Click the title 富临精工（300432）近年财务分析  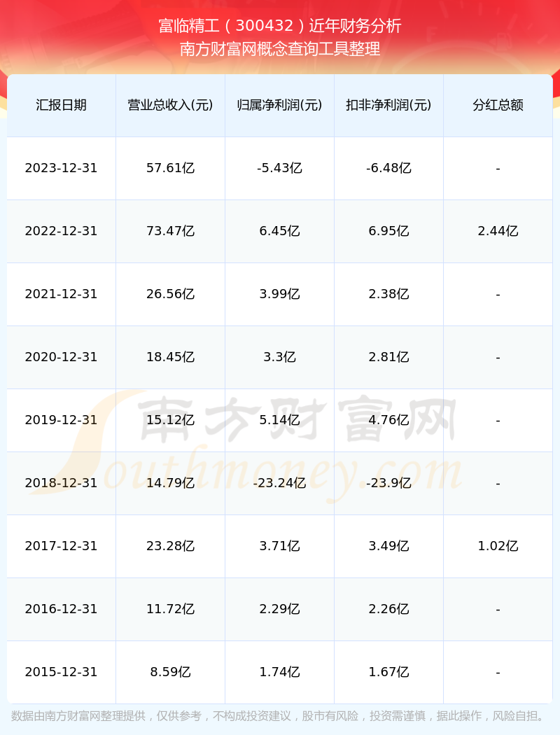click(280, 26)
